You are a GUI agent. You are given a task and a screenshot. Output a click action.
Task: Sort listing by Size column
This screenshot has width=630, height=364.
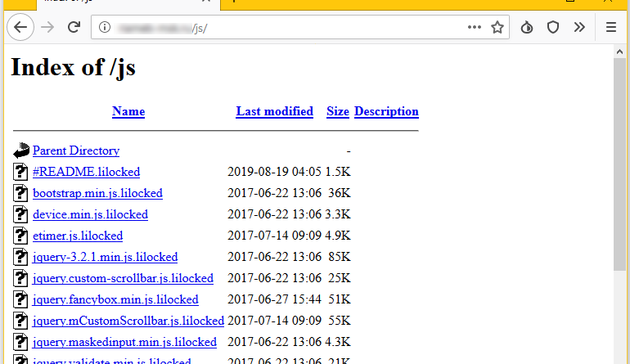click(x=338, y=111)
